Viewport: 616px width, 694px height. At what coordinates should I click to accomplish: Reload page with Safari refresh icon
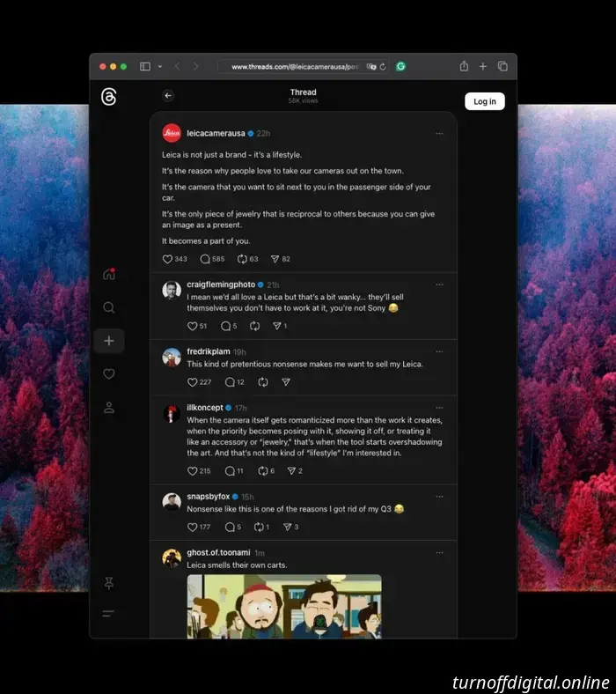[x=383, y=66]
